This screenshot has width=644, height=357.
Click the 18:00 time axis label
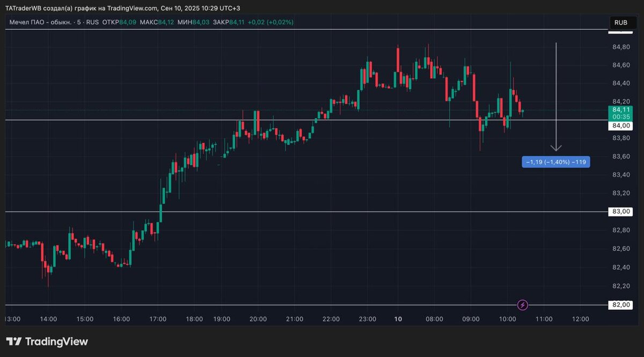coord(194,319)
